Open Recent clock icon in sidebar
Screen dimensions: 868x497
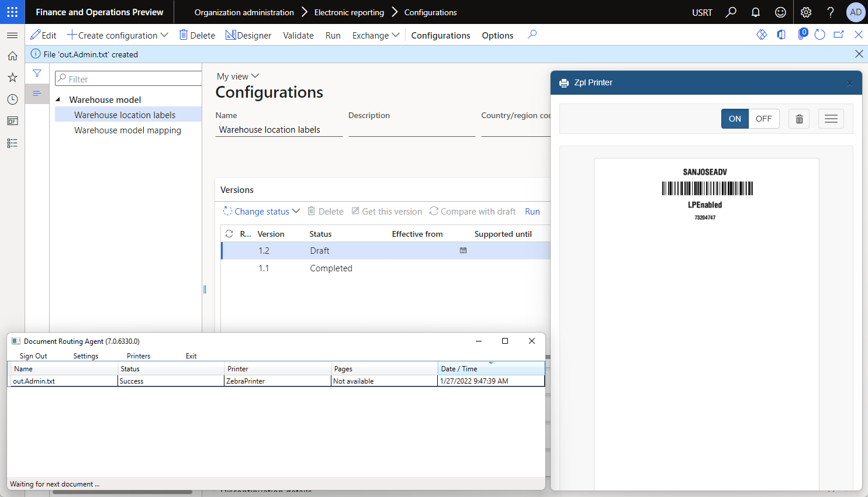[12, 99]
